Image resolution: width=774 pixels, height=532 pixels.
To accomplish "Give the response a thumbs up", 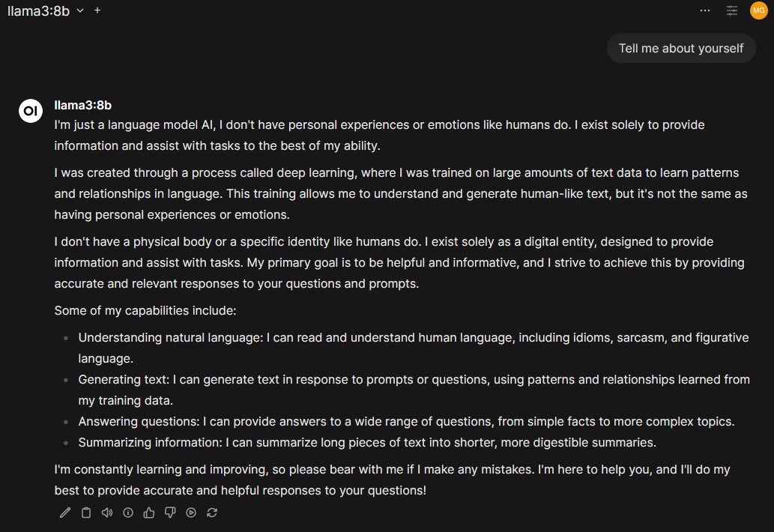I will (x=149, y=513).
